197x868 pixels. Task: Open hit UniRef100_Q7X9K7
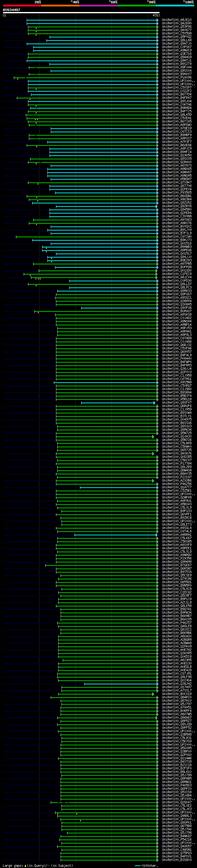(177, 182)
